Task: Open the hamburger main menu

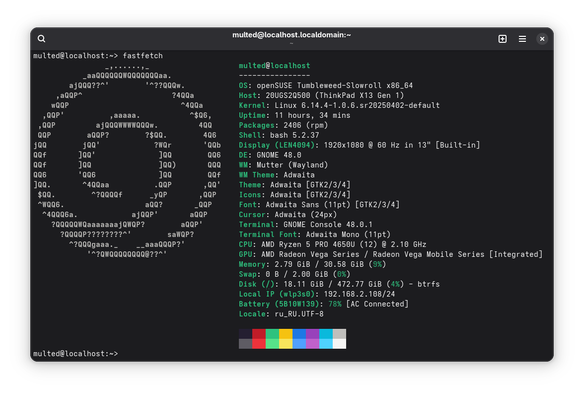Action: click(522, 39)
